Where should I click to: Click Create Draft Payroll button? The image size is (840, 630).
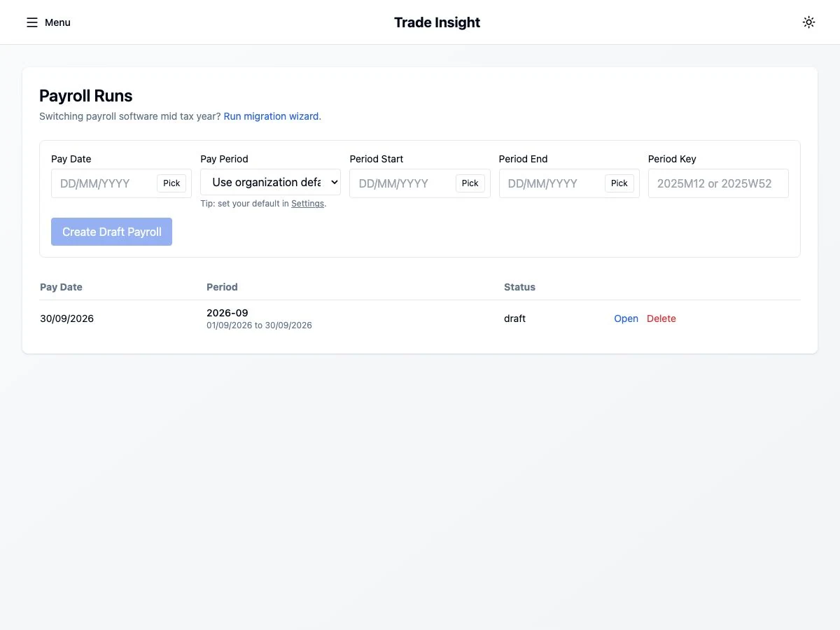click(x=111, y=232)
